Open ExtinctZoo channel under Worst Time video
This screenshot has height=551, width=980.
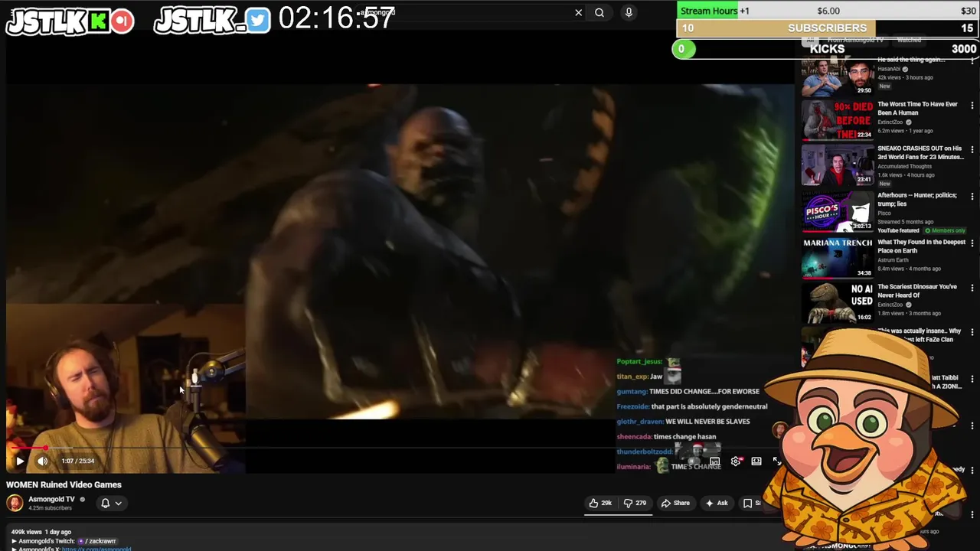point(890,122)
